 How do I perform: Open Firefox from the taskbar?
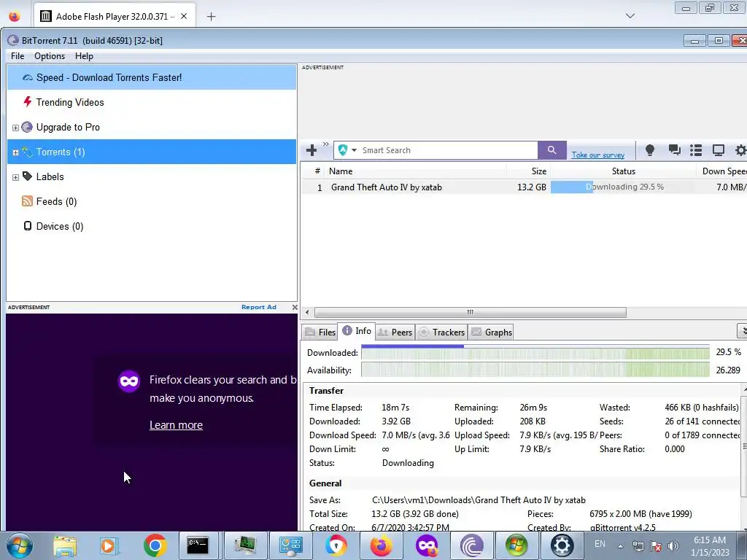coord(381,545)
